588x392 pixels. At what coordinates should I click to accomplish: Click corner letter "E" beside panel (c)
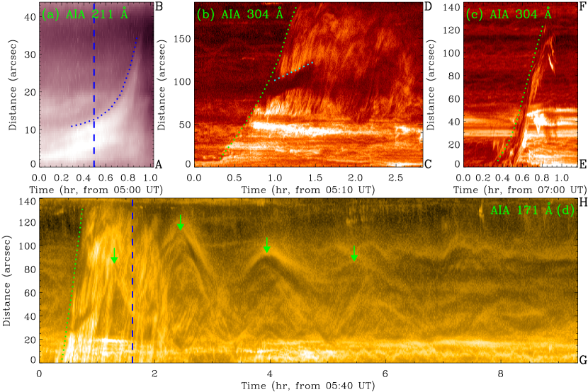583,164
